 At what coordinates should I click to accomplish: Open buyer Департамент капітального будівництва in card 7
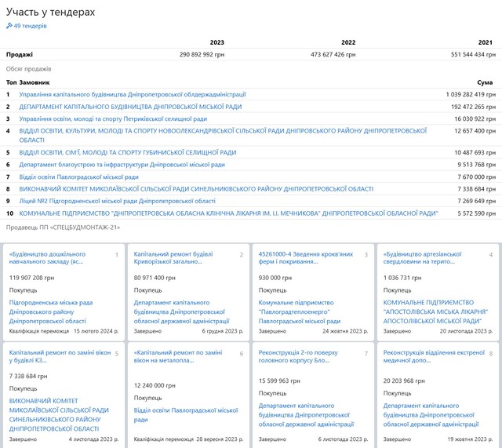(307, 415)
